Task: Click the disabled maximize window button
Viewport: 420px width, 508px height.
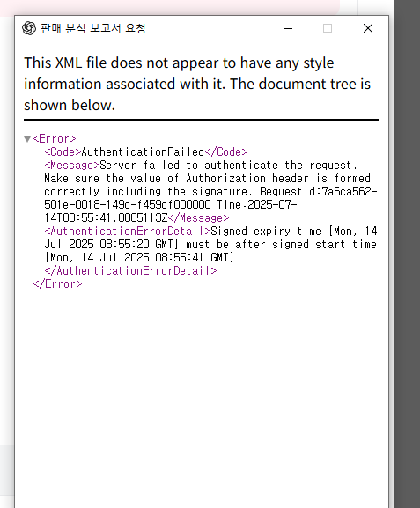Action: tap(328, 28)
